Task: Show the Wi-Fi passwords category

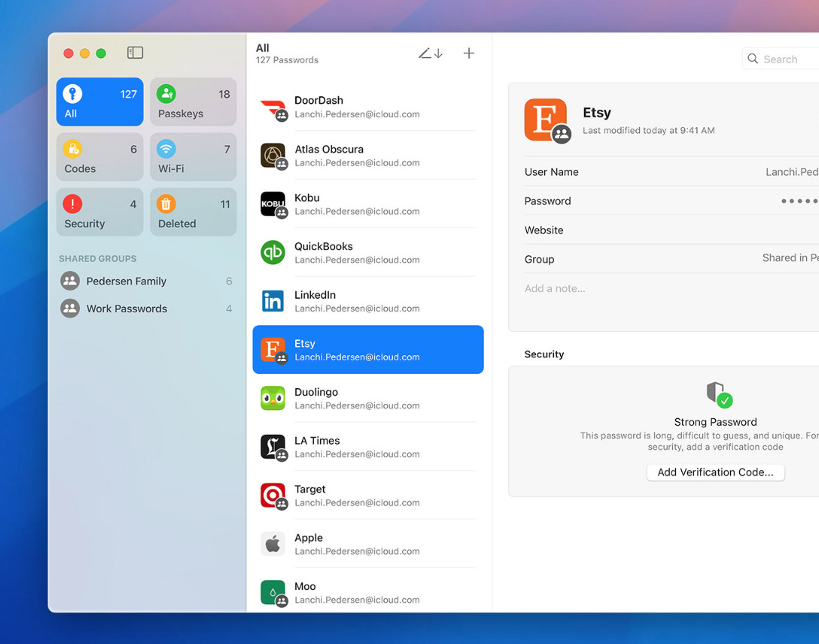Action: 193,157
